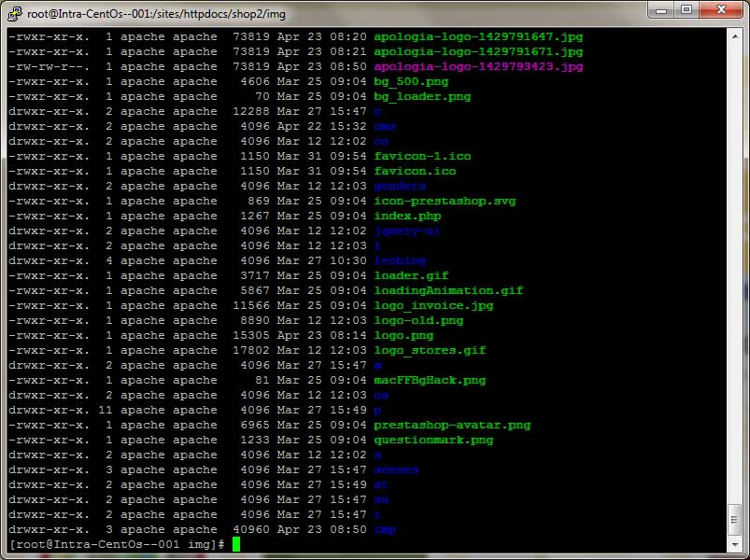Click the scenes directory name

(396, 469)
